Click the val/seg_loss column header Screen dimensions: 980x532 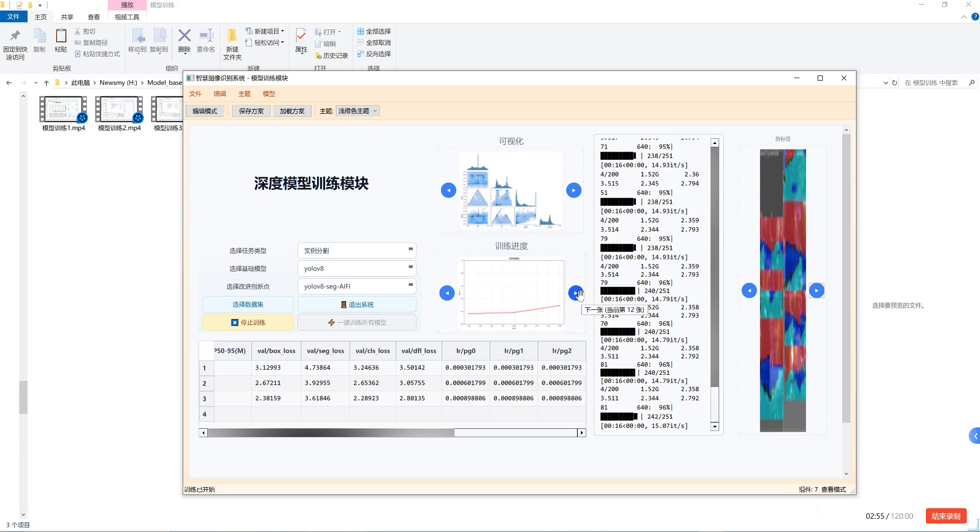pos(325,351)
